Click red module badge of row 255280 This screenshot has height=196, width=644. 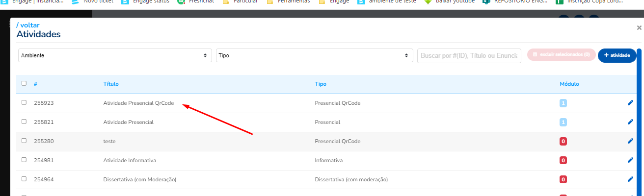[563, 141]
